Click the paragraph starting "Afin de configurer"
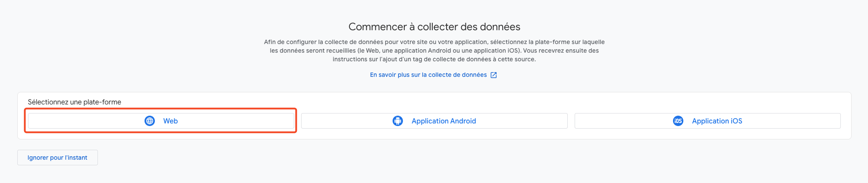 tap(434, 42)
